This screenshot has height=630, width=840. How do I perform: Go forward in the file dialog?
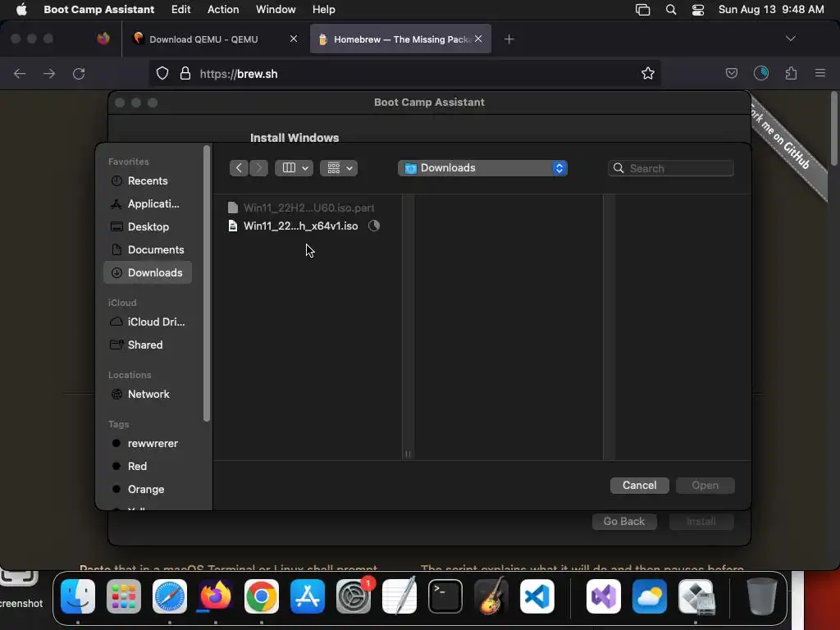(258, 168)
